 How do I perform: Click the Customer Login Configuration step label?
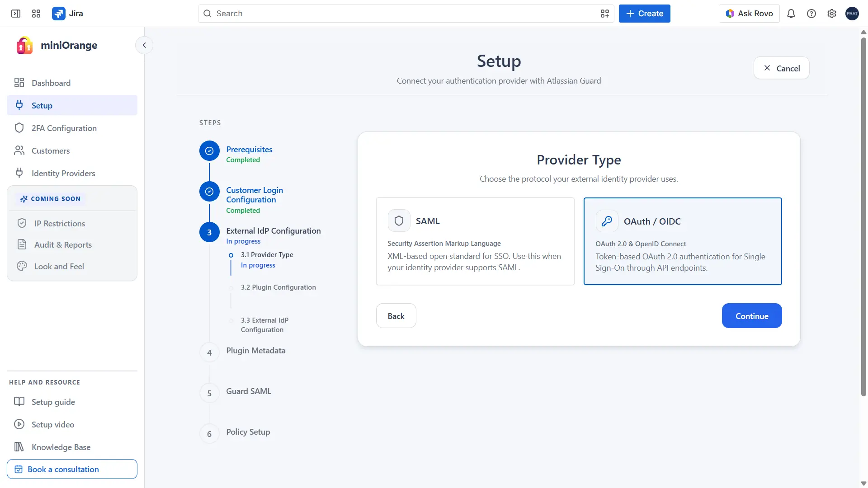pos(255,195)
